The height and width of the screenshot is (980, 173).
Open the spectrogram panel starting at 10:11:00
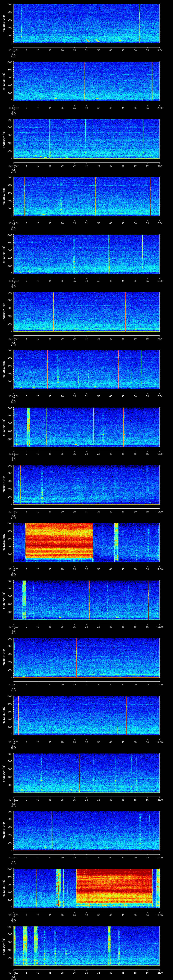pyautogui.click(x=86, y=600)
